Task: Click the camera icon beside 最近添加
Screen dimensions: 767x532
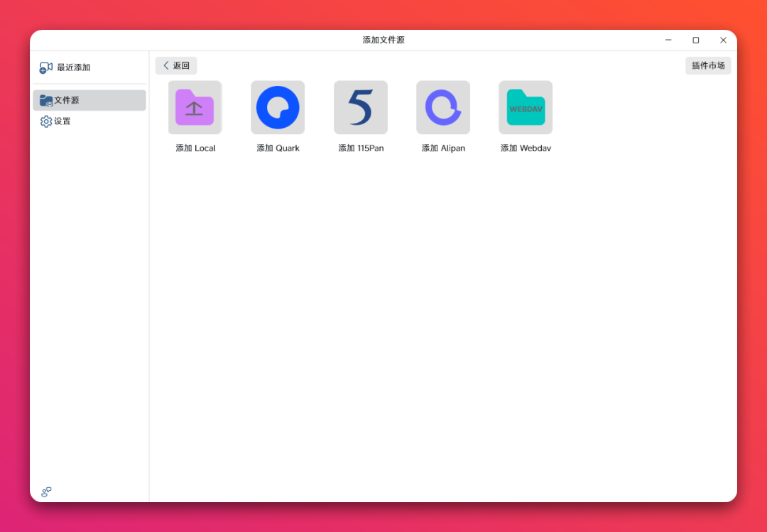Action: pyautogui.click(x=46, y=67)
